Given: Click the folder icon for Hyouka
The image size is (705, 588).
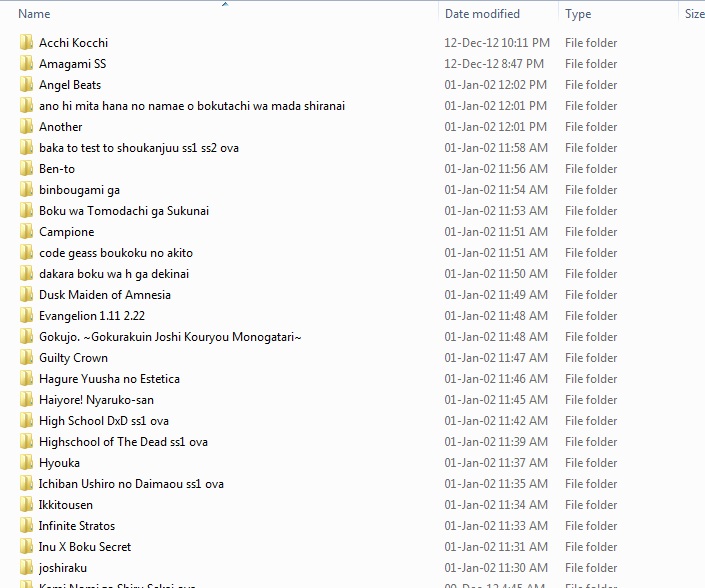Looking at the screenshot, I should (x=27, y=463).
